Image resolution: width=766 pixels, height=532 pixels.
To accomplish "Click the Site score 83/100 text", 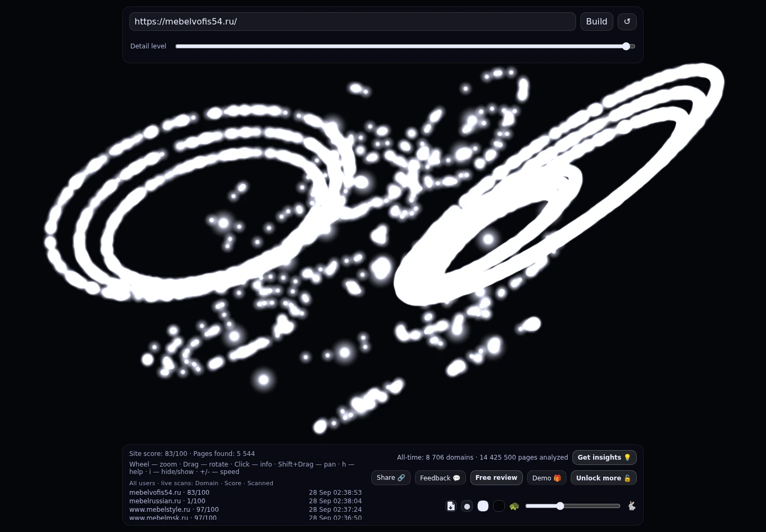I will 158,454.
